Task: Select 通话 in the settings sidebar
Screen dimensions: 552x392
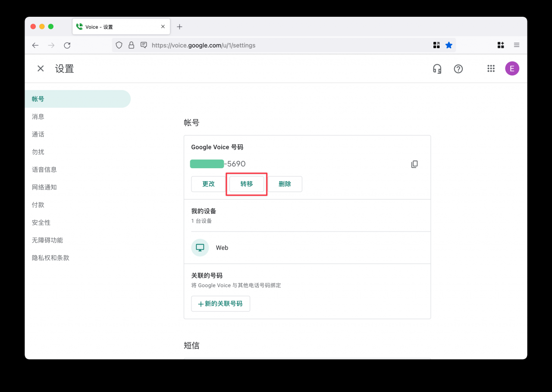Action: point(38,135)
